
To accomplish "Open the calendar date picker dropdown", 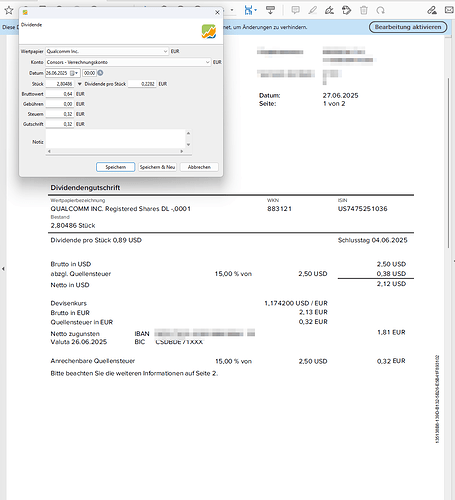I will click(74, 73).
